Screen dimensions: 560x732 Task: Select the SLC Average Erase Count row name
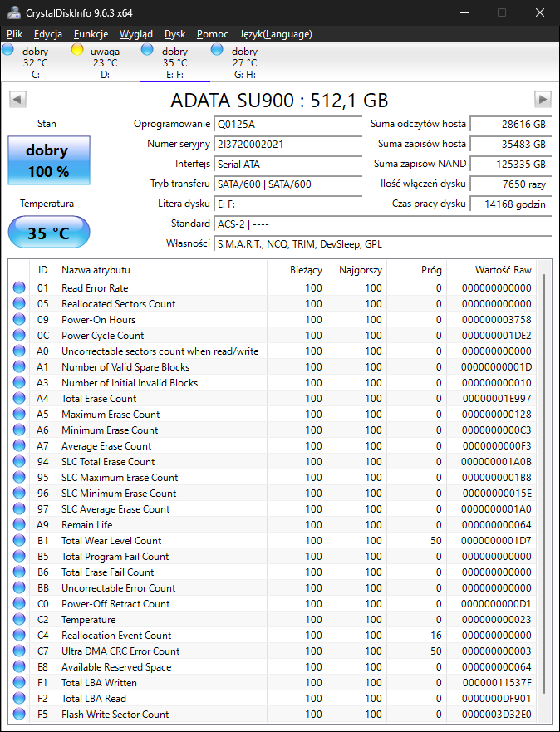115,509
